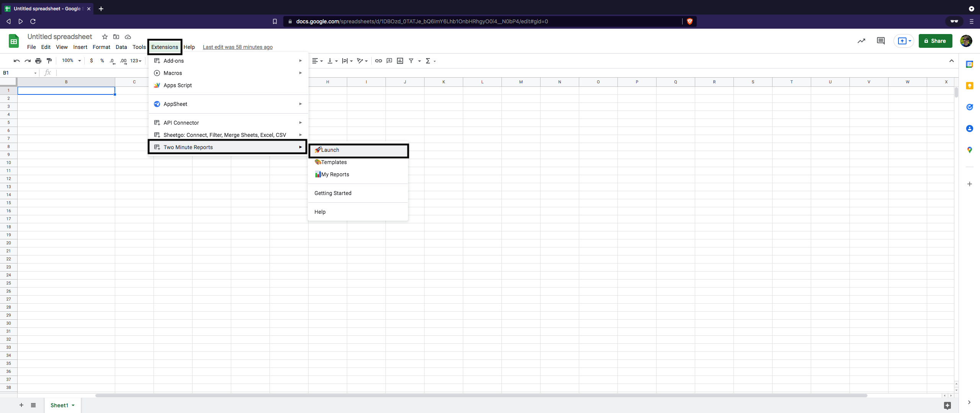980x413 pixels.
Task: Open the Sheets home logo
Action: click(14, 41)
